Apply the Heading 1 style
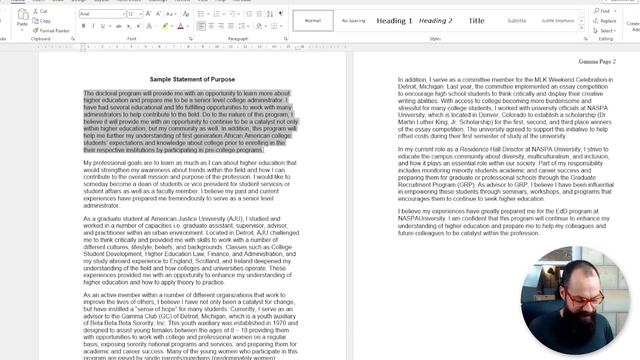Image resolution: width=640 pixels, height=360 pixels. point(394,20)
